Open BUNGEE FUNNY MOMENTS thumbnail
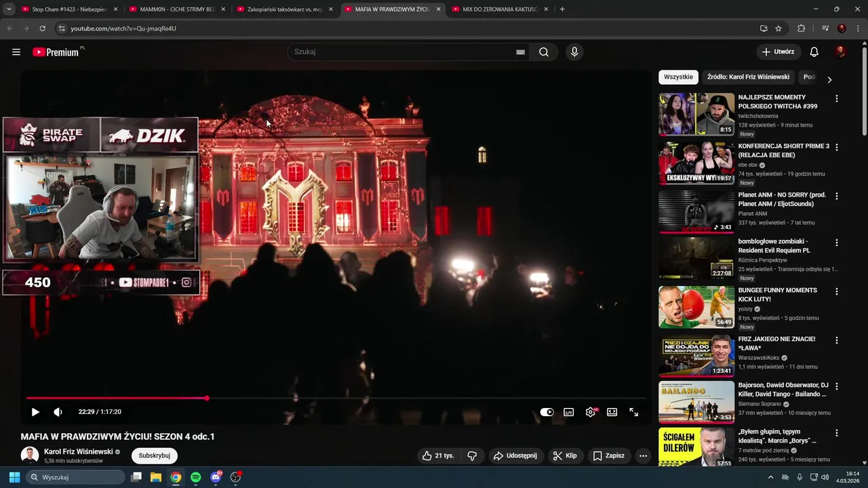This screenshot has width=868, height=488. 696,307
